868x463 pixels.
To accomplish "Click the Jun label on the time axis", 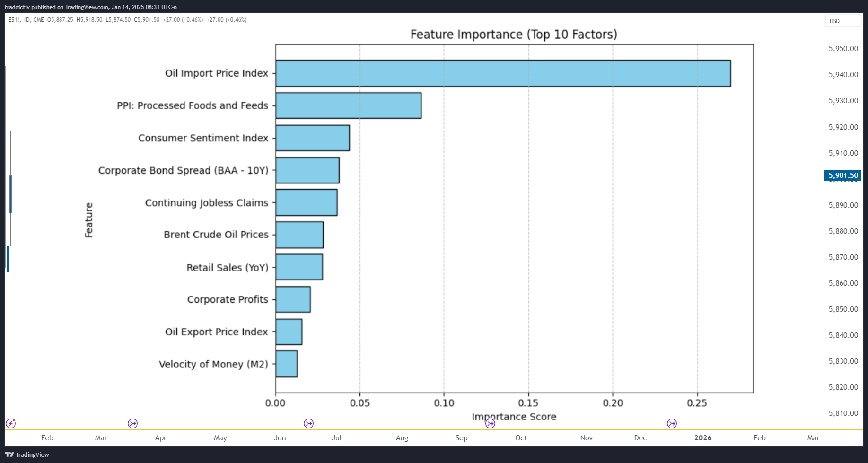I will coord(280,438).
